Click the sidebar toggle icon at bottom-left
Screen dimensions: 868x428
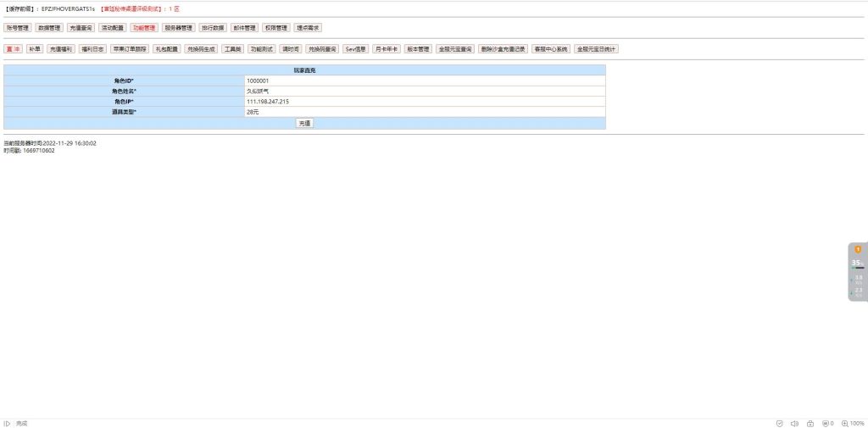point(7,423)
